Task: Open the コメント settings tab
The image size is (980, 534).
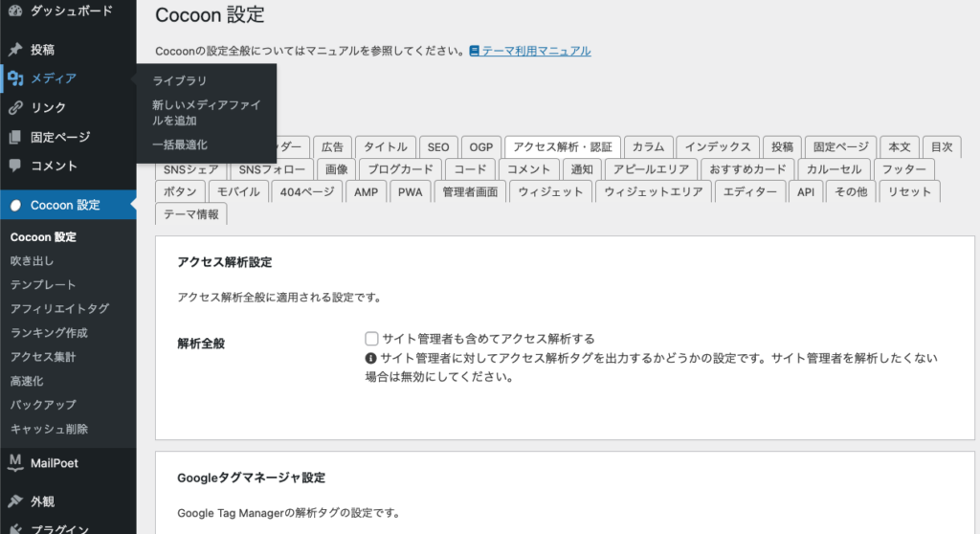Action: (x=528, y=169)
